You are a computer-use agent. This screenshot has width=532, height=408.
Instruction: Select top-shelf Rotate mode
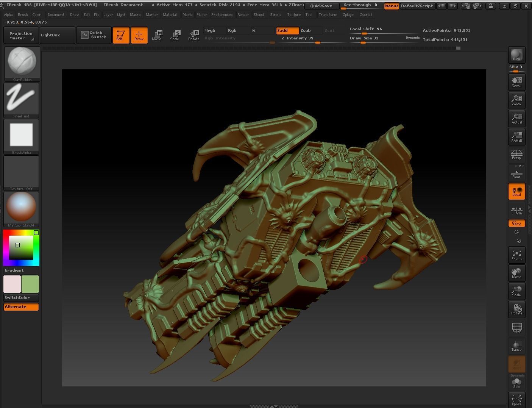point(193,35)
